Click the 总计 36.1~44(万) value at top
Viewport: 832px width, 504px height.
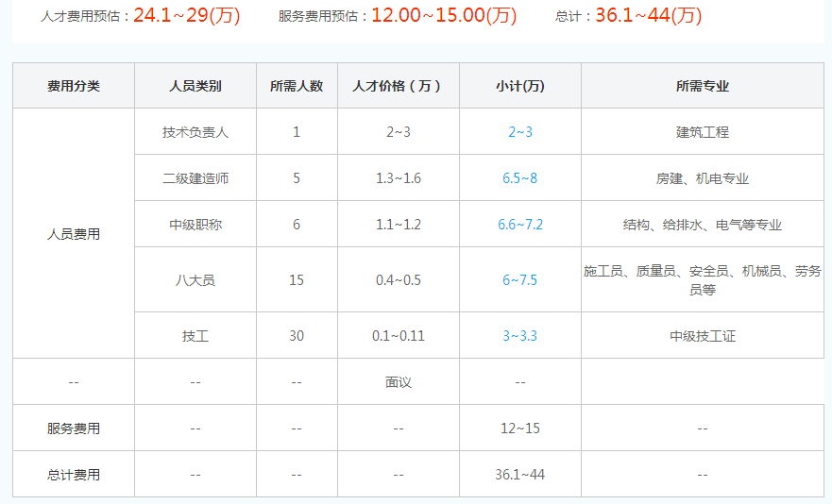649,15
